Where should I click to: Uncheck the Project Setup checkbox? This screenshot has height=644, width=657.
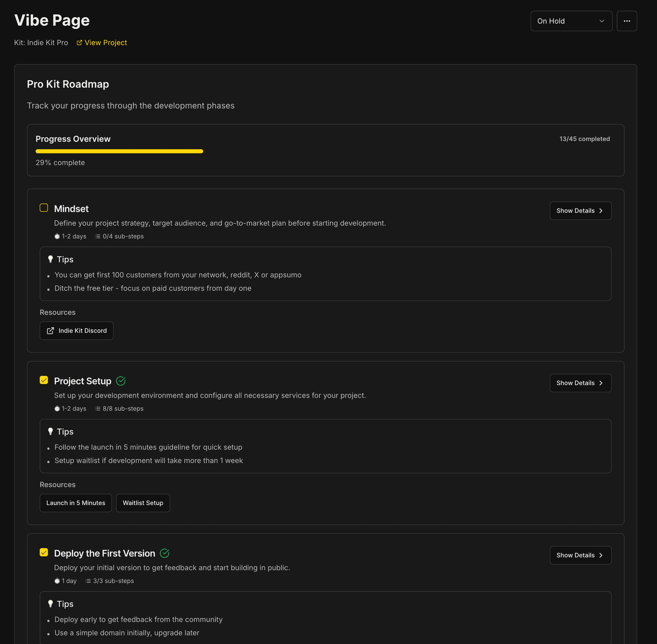pos(44,380)
